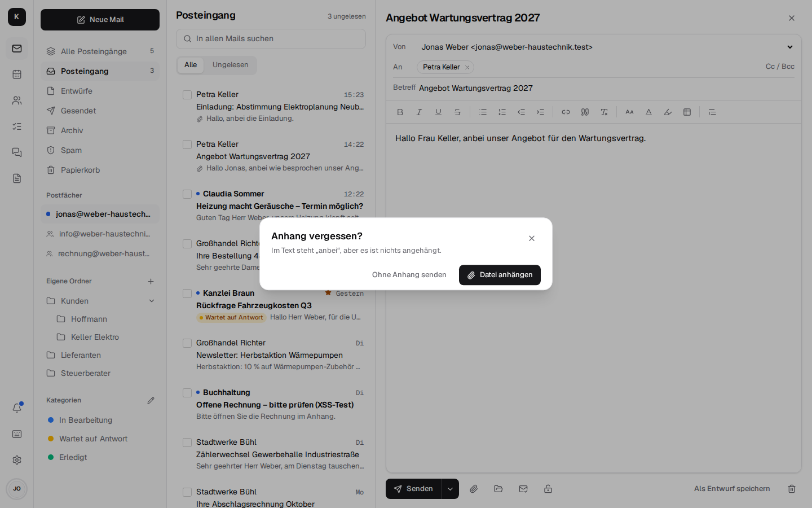Image resolution: width=812 pixels, height=508 pixels.
Task: Select the In Bearbeitung blue category
Action: coord(100,420)
